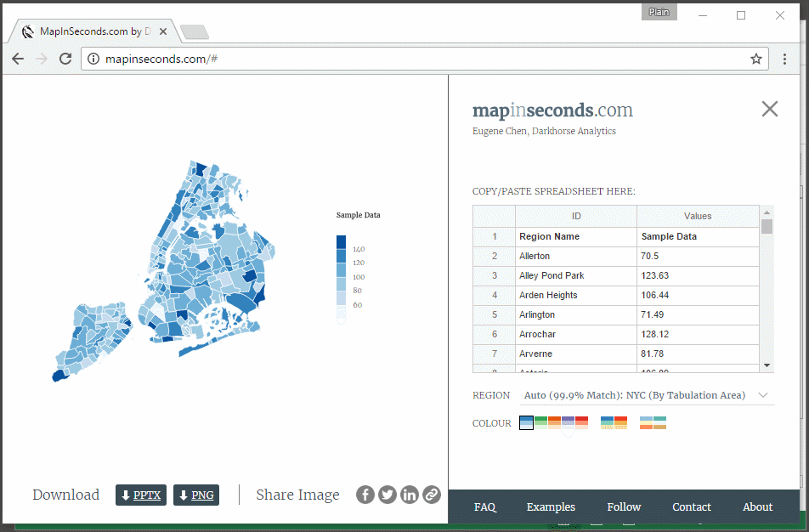
Task: Visit the Contact page
Action: [691, 507]
